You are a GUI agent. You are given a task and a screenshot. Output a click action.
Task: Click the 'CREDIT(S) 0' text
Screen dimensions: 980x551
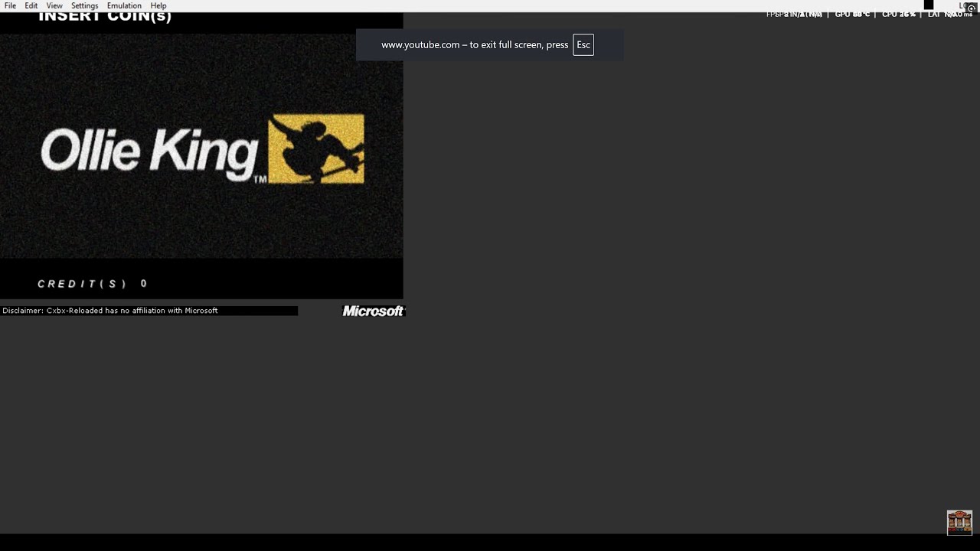[92, 284]
